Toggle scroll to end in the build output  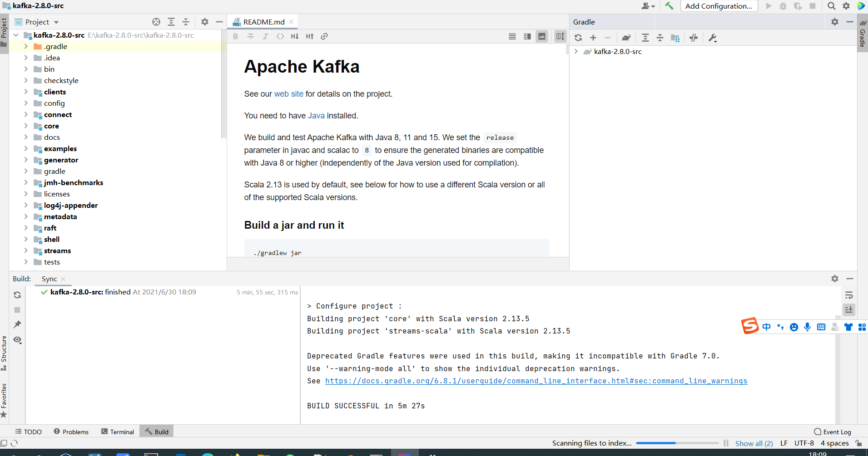point(849,310)
